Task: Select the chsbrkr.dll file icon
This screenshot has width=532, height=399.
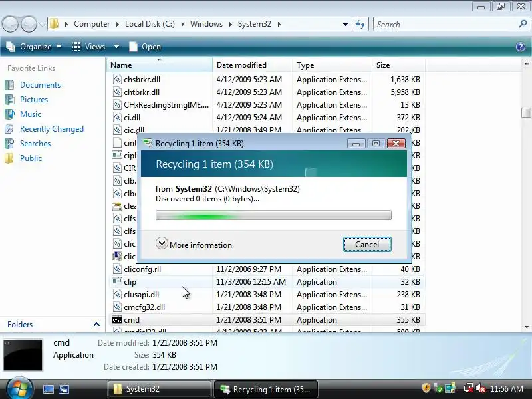Action: coord(117,80)
